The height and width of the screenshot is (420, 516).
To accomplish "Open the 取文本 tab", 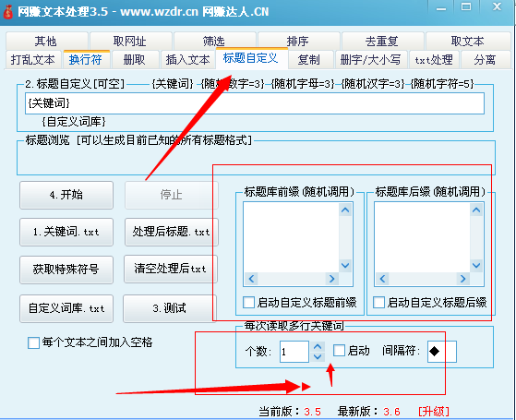I will (468, 42).
